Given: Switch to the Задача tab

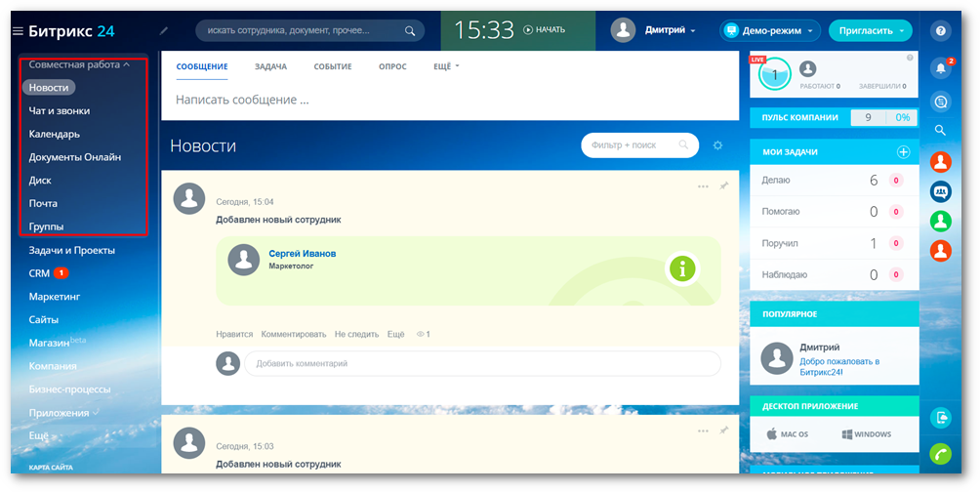Looking at the screenshot, I should [x=270, y=67].
